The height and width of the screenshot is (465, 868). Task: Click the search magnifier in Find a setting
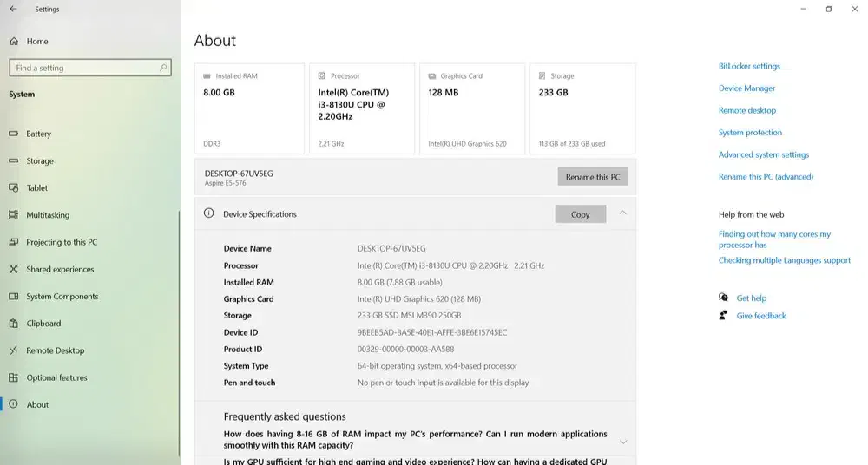163,68
